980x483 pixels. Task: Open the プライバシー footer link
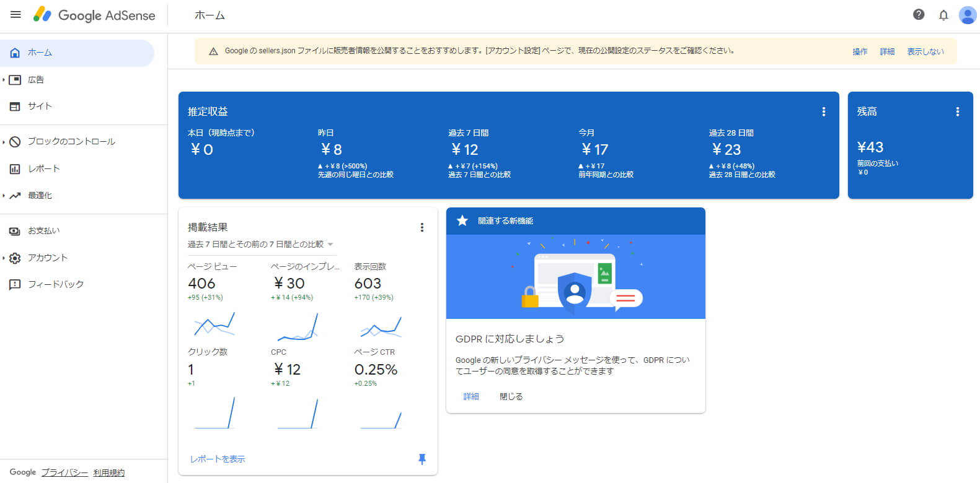pos(64,472)
